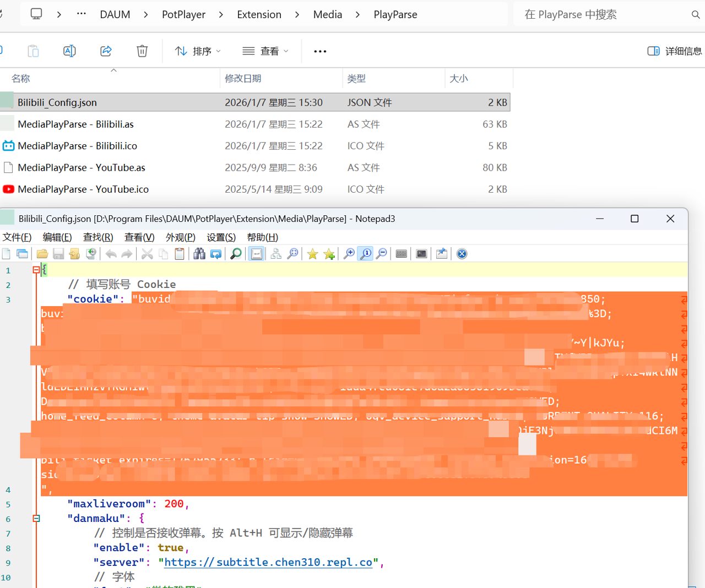This screenshot has height=588, width=705.
Task: Sort files by the 名称 column header
Action: [x=21, y=79]
